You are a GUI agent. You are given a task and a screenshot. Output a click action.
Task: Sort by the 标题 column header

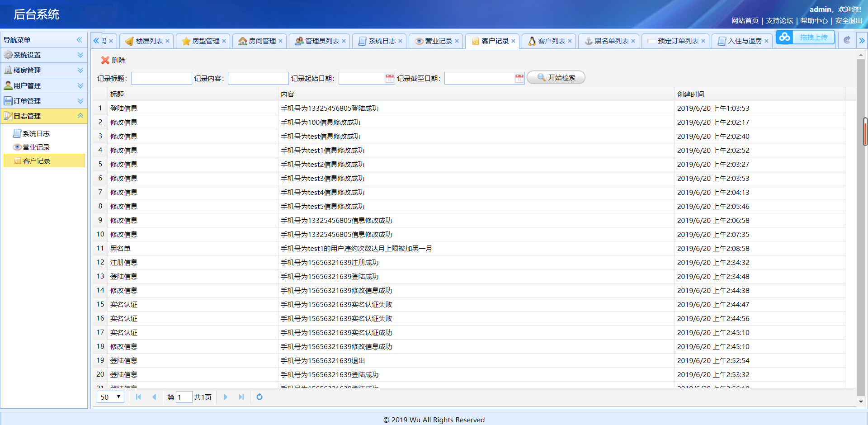pyautogui.click(x=193, y=94)
